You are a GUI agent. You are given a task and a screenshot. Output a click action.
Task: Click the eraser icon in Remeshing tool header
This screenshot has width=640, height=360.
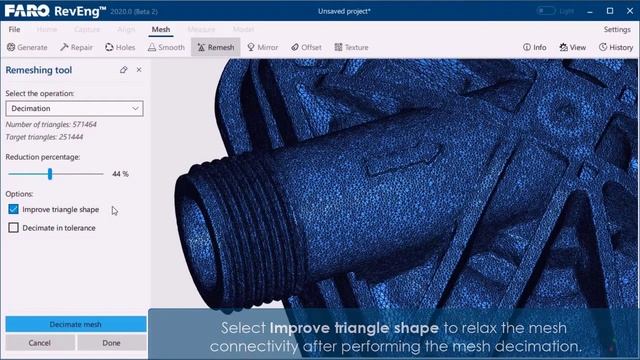click(124, 70)
